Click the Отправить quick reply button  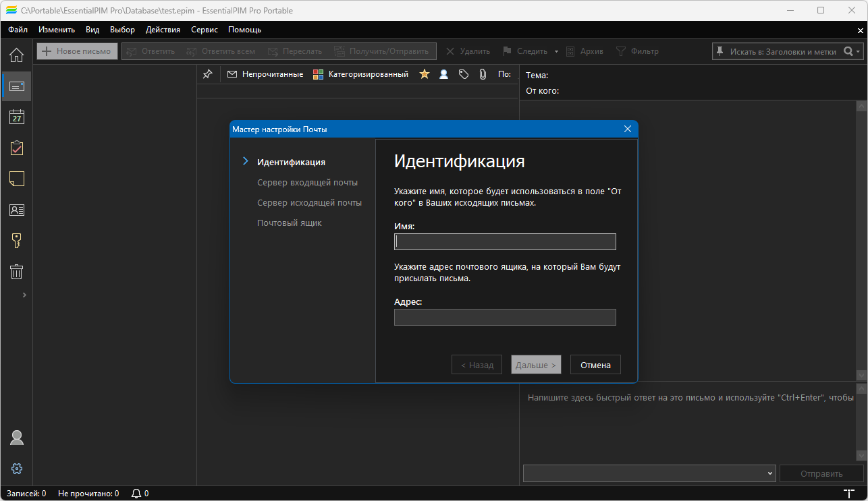pyautogui.click(x=821, y=473)
